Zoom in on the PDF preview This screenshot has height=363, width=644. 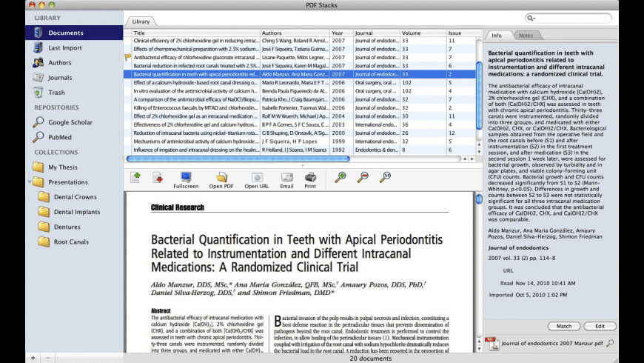340,177
